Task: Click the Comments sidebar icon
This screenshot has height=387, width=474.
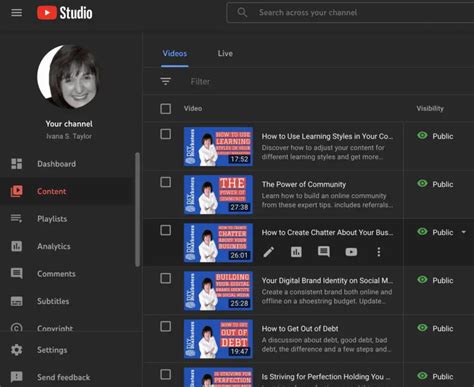Action: (17, 274)
